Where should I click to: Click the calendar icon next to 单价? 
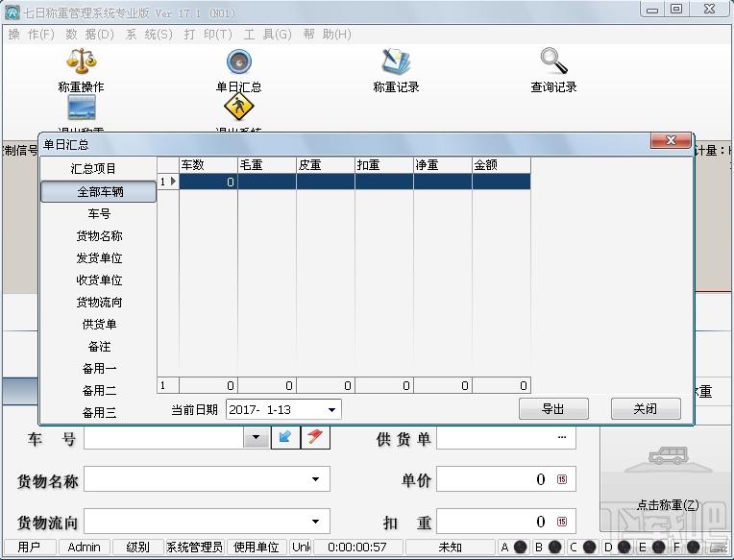pyautogui.click(x=562, y=479)
